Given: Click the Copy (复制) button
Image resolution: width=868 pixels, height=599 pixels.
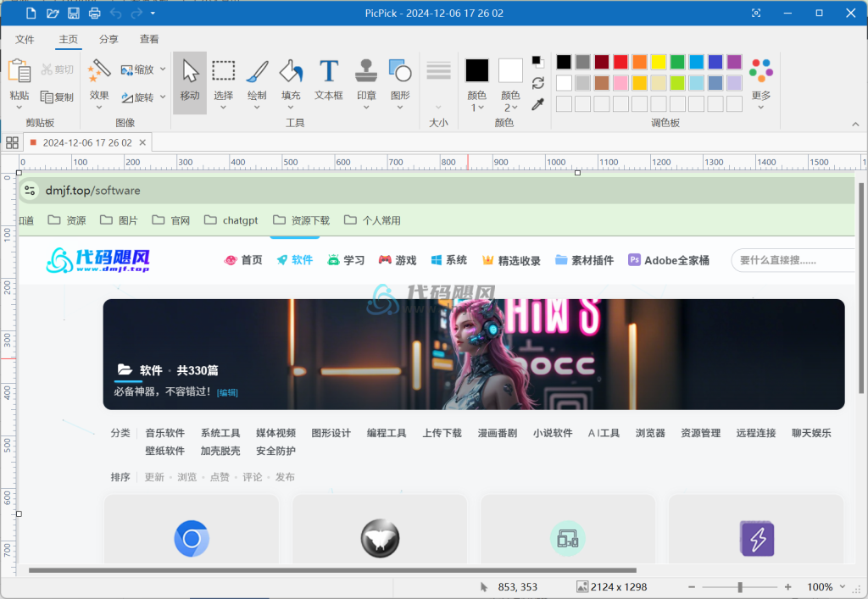Looking at the screenshot, I should 57,97.
